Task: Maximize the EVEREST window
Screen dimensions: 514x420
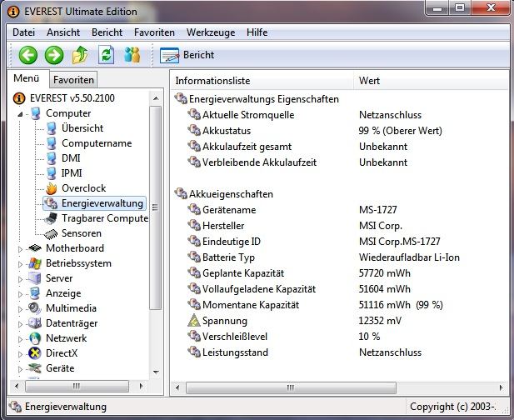Action: tap(460, 8)
